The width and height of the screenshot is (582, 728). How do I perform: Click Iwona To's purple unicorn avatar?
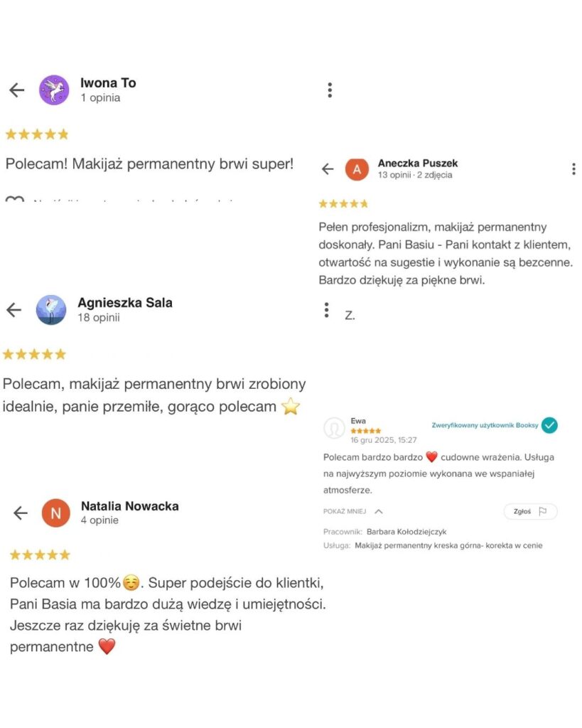(x=54, y=90)
